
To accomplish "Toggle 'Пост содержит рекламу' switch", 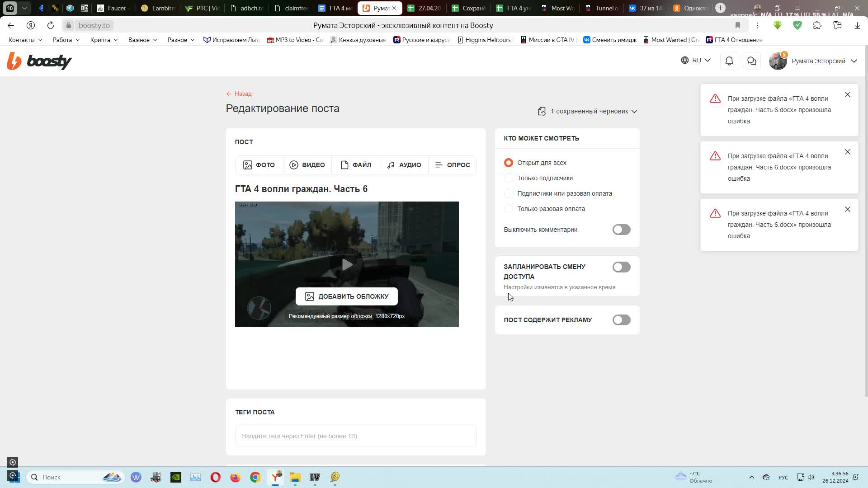I will click(621, 320).
